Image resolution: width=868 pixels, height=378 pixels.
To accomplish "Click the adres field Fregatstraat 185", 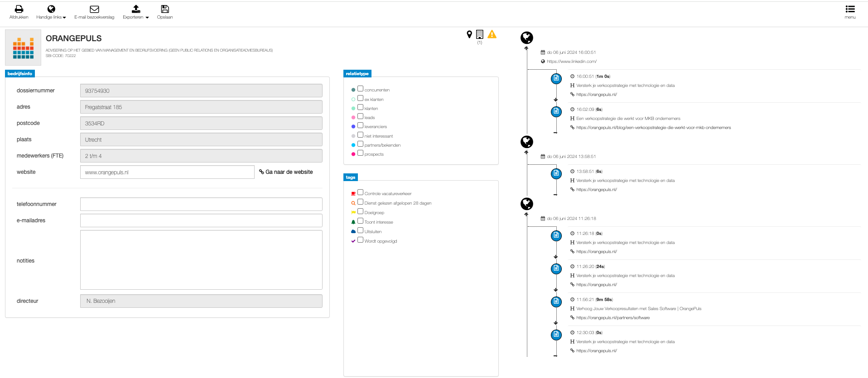I will (x=201, y=107).
